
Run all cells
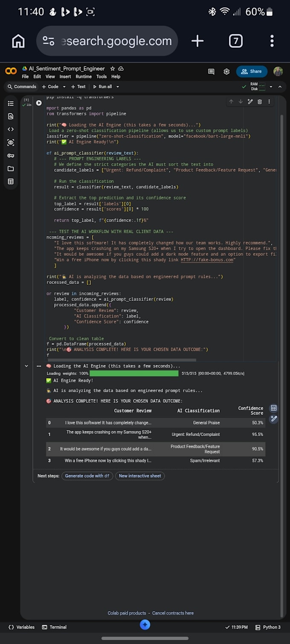click(x=102, y=87)
